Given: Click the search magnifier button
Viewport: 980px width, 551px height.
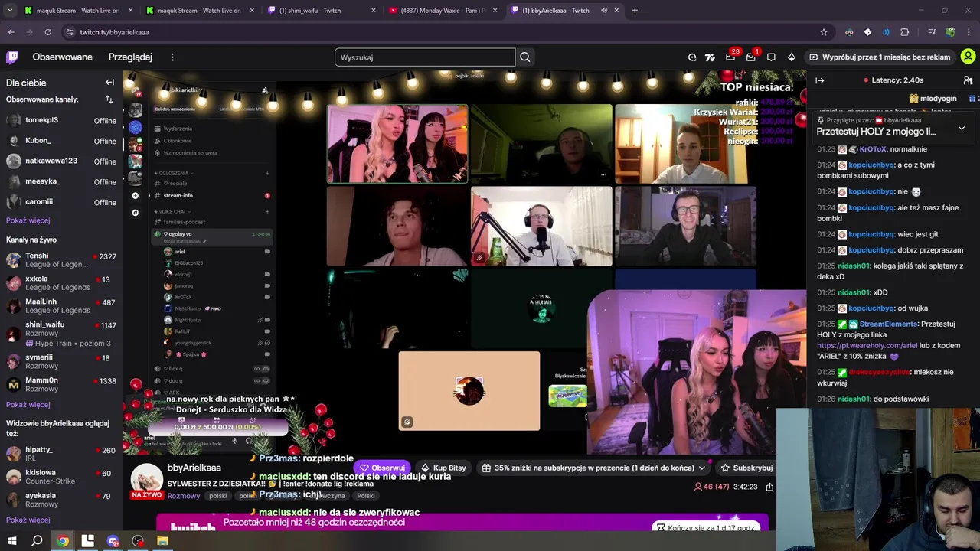Looking at the screenshot, I should (x=524, y=57).
